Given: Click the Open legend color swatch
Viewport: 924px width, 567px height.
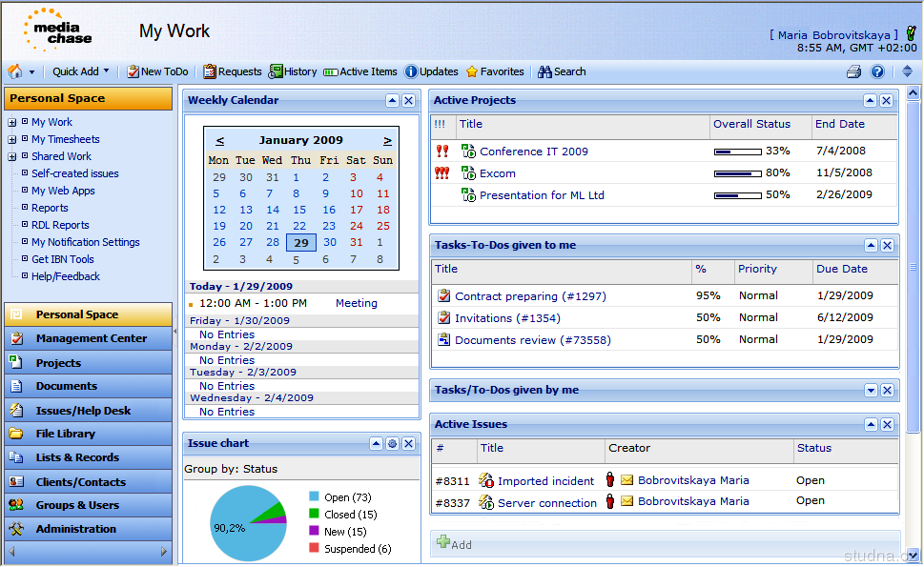Looking at the screenshot, I should point(314,497).
